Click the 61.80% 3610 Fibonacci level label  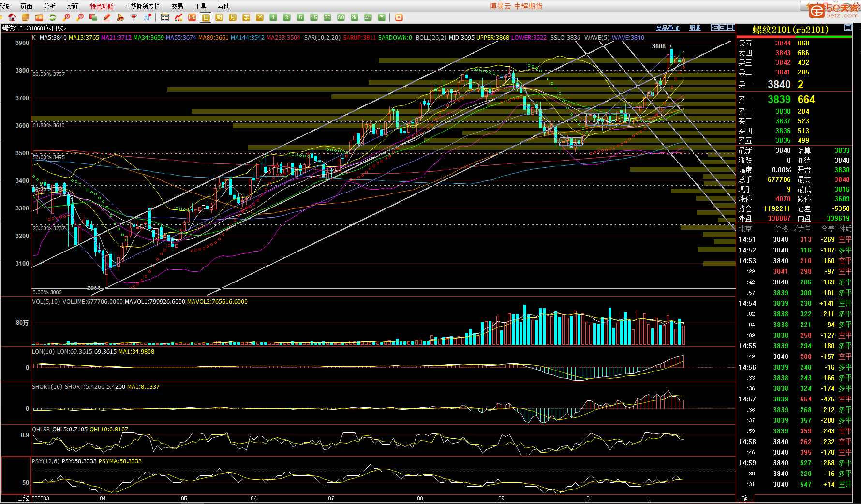(x=48, y=125)
